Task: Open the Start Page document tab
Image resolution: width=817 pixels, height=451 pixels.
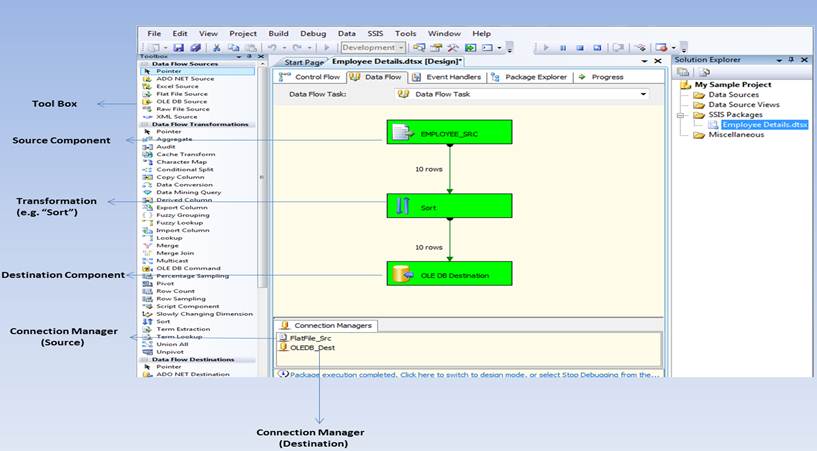Action: [304, 62]
